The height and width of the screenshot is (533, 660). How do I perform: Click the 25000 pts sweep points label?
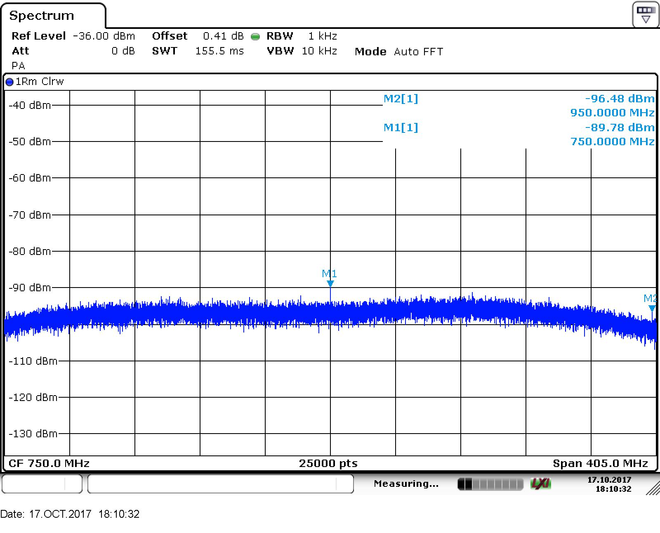328,464
